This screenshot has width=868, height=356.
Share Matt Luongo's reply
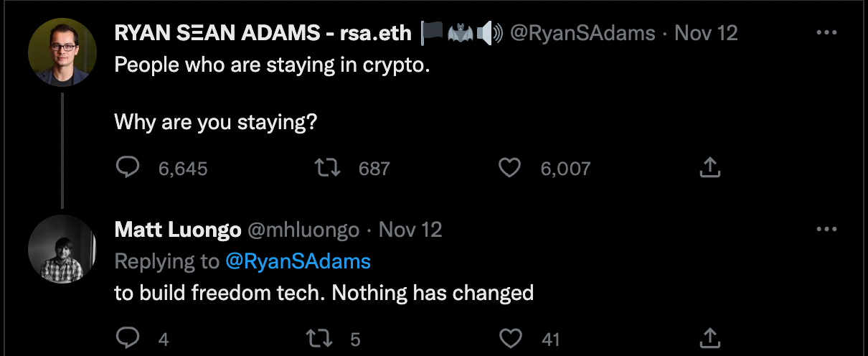point(709,337)
